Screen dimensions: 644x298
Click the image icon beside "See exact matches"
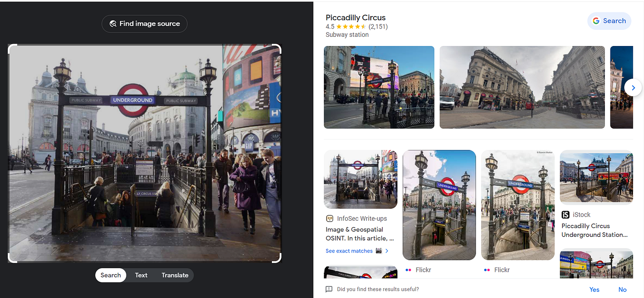[379, 251]
